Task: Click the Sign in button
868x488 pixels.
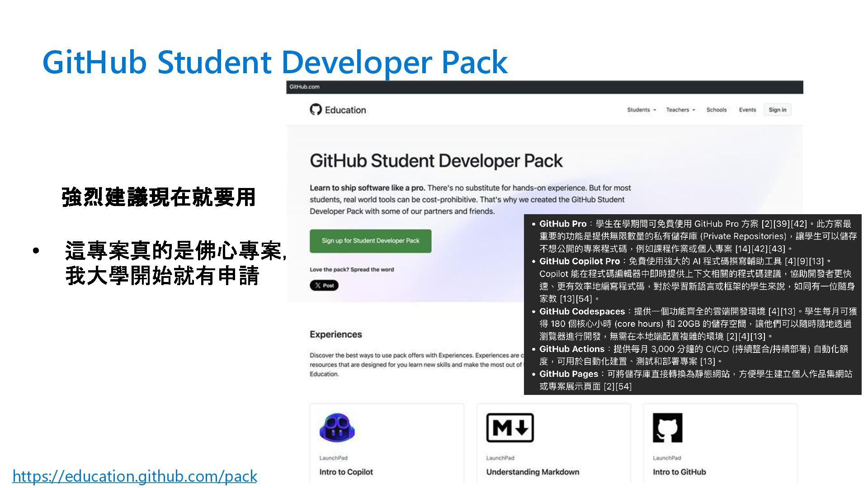Action: pyautogui.click(x=777, y=110)
